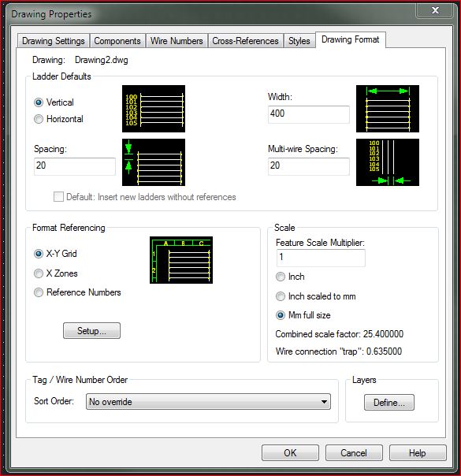
Task: Click Wire connection trap 0.635000 text
Action: click(339, 351)
